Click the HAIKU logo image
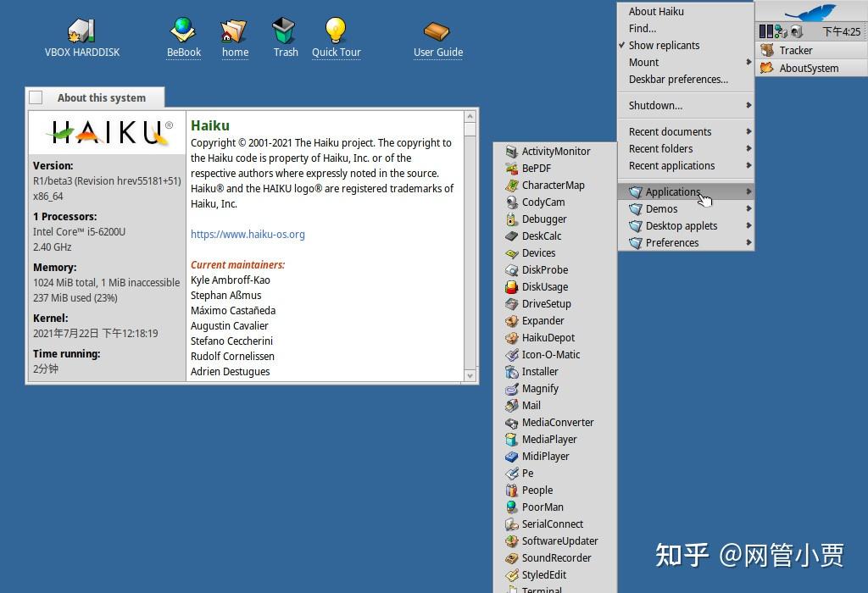Screen dimensions: 868x593 point(109,133)
